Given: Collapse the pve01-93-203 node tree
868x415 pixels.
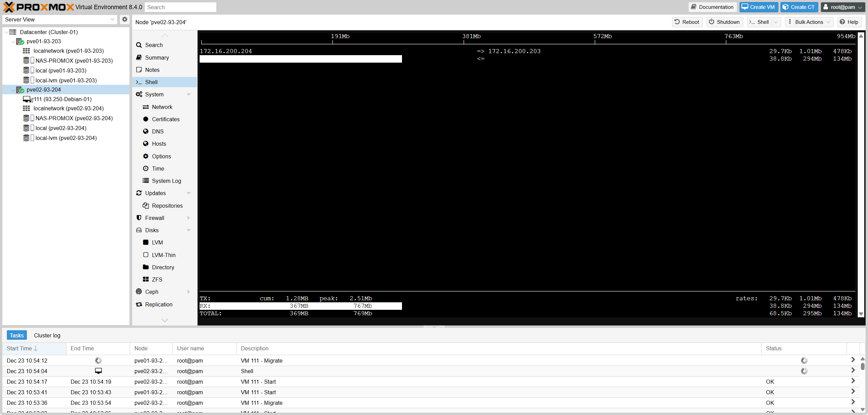Looking at the screenshot, I should (x=13, y=42).
